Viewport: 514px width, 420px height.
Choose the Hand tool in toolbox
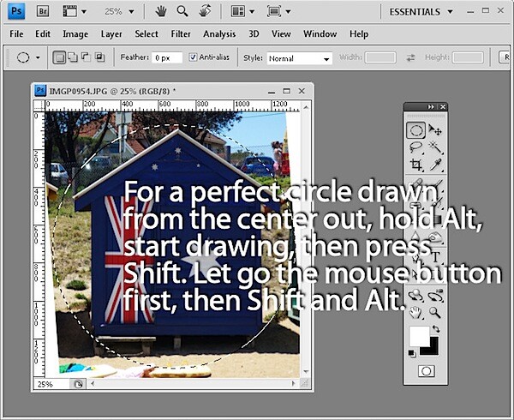pos(415,312)
